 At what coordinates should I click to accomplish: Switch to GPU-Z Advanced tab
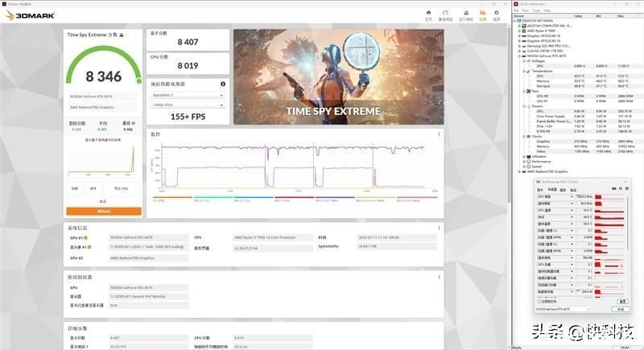coord(563,190)
